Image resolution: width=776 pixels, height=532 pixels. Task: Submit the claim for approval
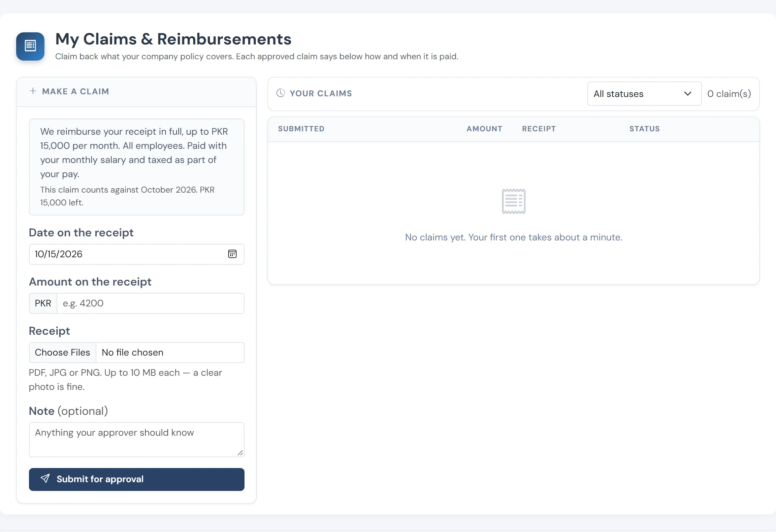point(137,479)
